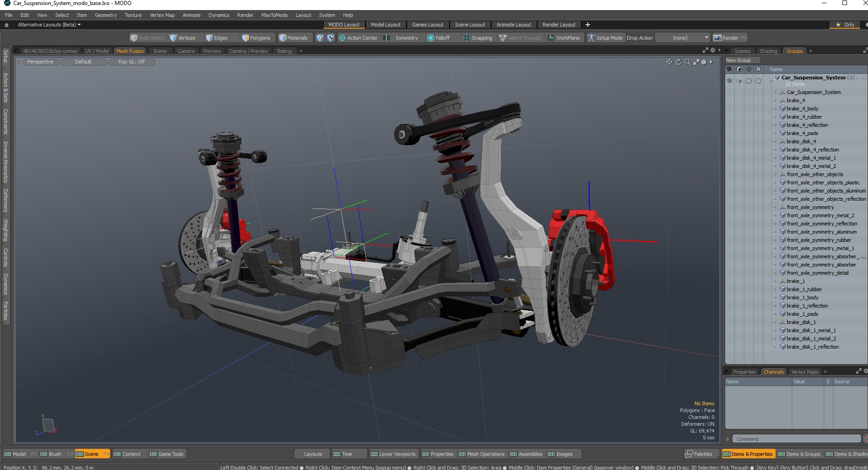Switch to Render Layout tab
This screenshot has width=868, height=470.
pyautogui.click(x=559, y=25)
